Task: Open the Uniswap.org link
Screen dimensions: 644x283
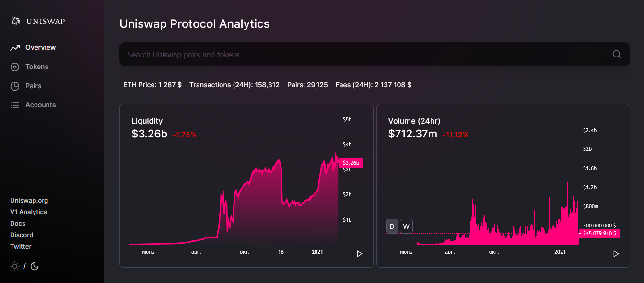Action: pos(29,201)
